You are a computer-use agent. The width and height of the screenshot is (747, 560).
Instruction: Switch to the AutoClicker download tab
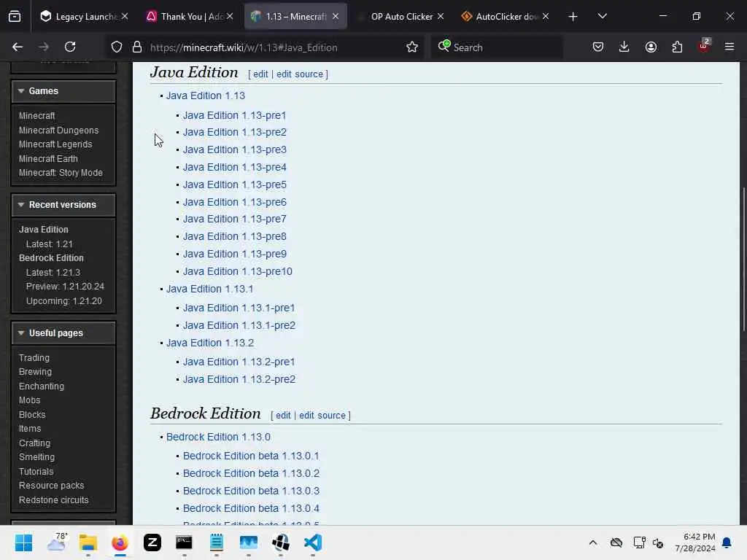pyautogui.click(x=506, y=16)
